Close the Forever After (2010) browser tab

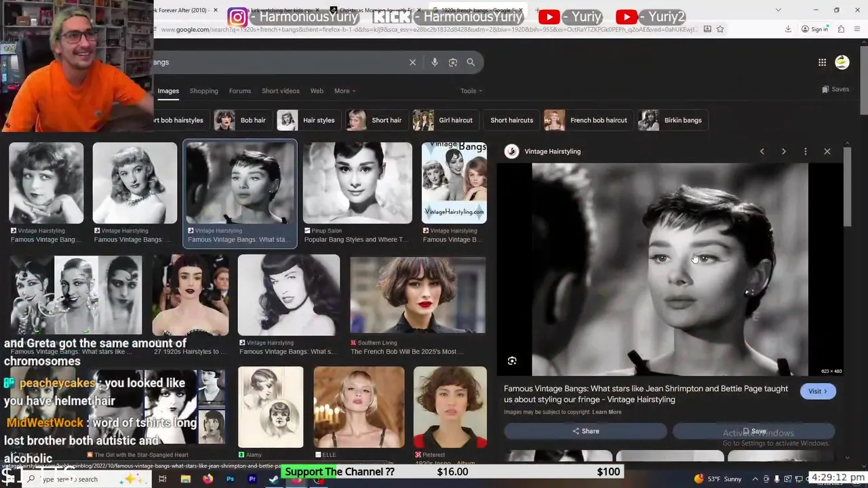pyautogui.click(x=216, y=10)
